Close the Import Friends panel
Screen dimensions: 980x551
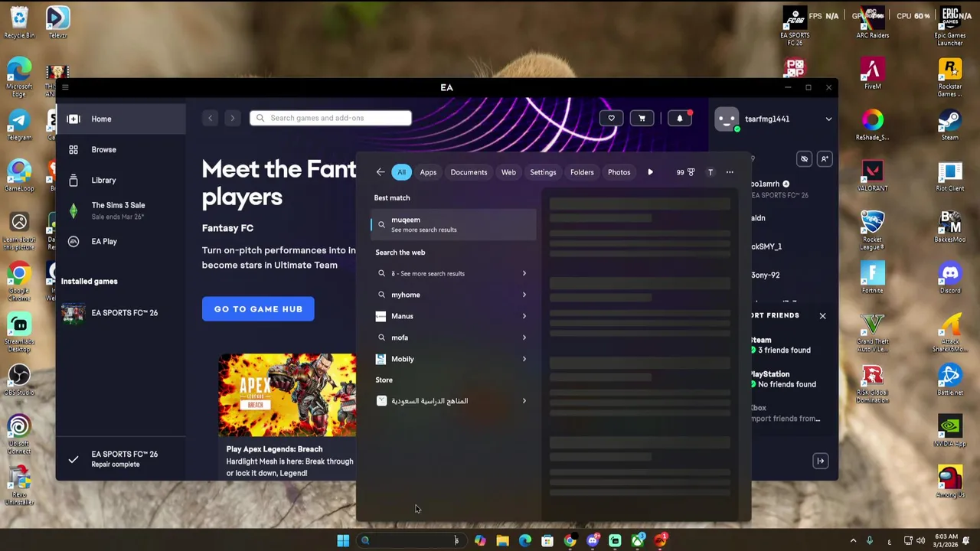click(822, 315)
